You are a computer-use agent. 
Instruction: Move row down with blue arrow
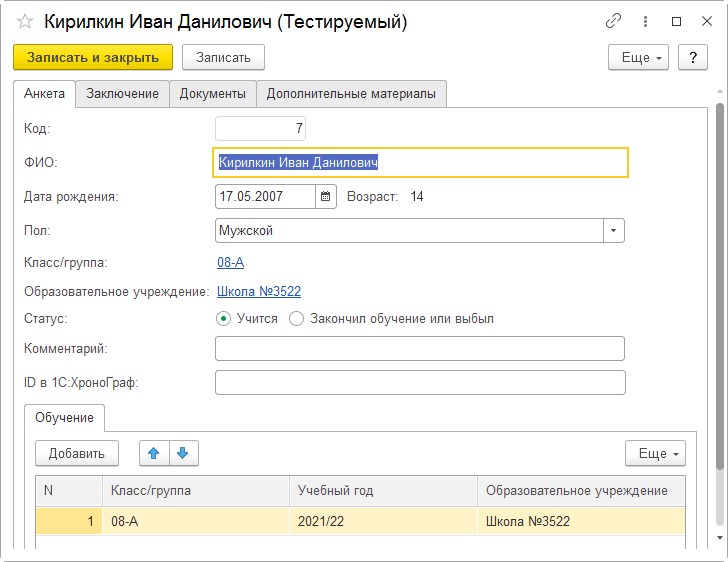click(x=183, y=453)
